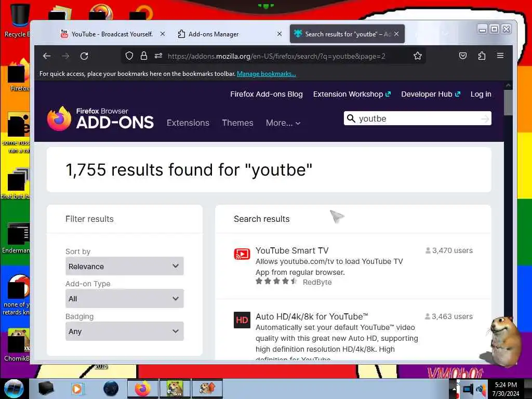The width and height of the screenshot is (532, 399).
Task: Click the add-ons search field
Action: [x=417, y=118]
